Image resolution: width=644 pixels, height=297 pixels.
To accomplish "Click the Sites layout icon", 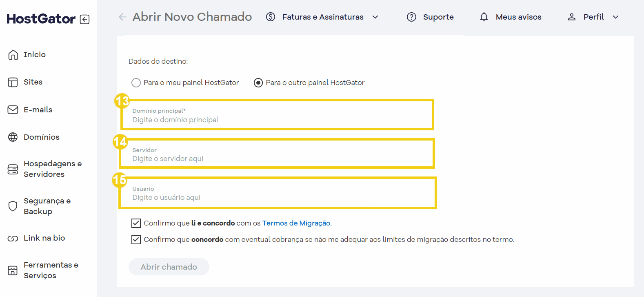I will point(13,82).
